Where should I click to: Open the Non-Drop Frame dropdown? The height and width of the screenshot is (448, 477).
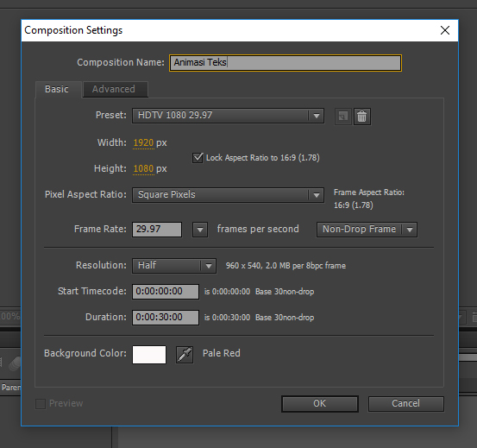(367, 230)
